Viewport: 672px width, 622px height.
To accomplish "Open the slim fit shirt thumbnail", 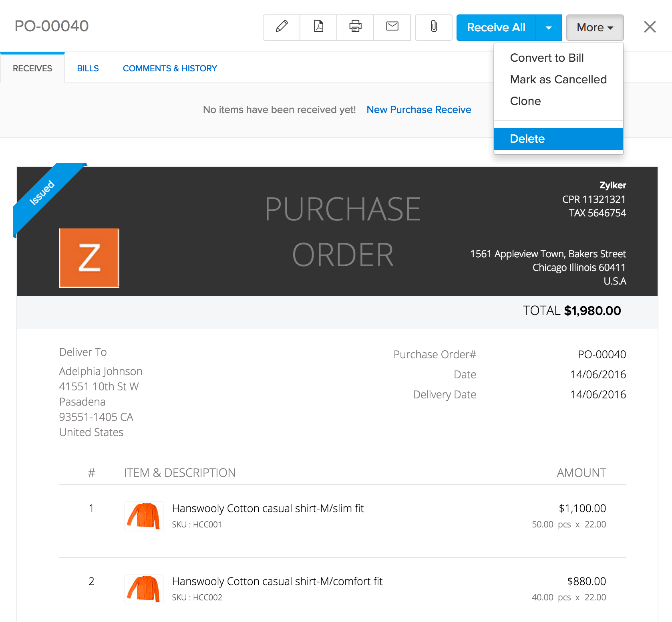I will click(144, 516).
